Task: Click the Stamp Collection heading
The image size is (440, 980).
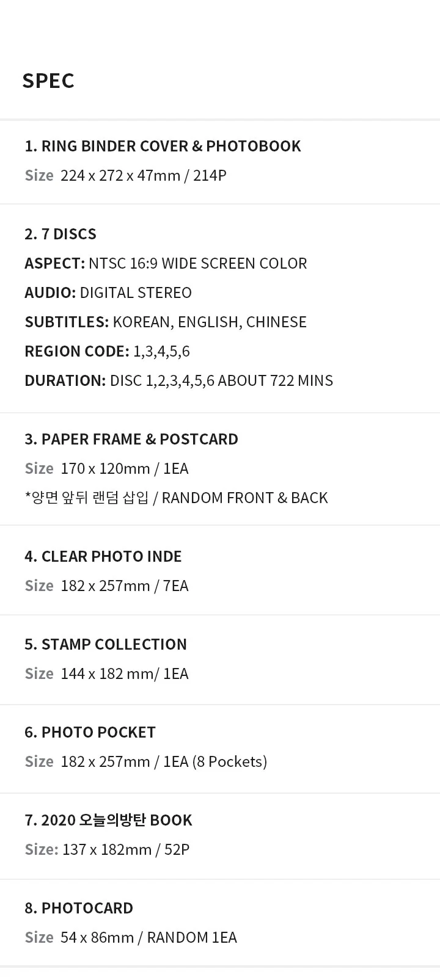Action: [106, 644]
